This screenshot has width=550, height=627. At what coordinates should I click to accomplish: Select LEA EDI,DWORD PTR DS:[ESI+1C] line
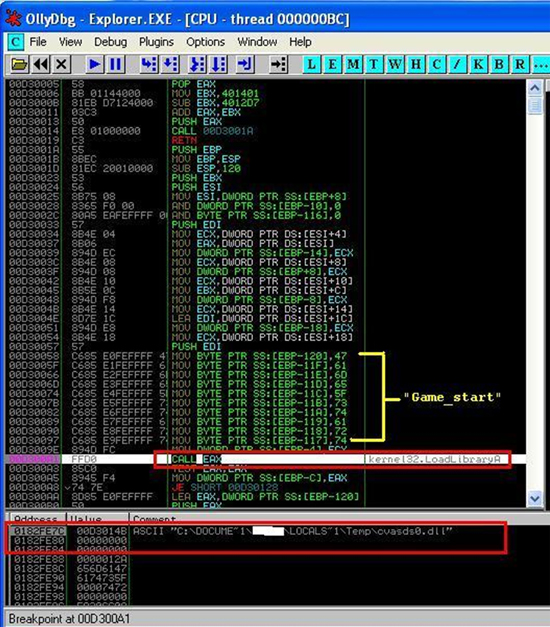pos(265,319)
